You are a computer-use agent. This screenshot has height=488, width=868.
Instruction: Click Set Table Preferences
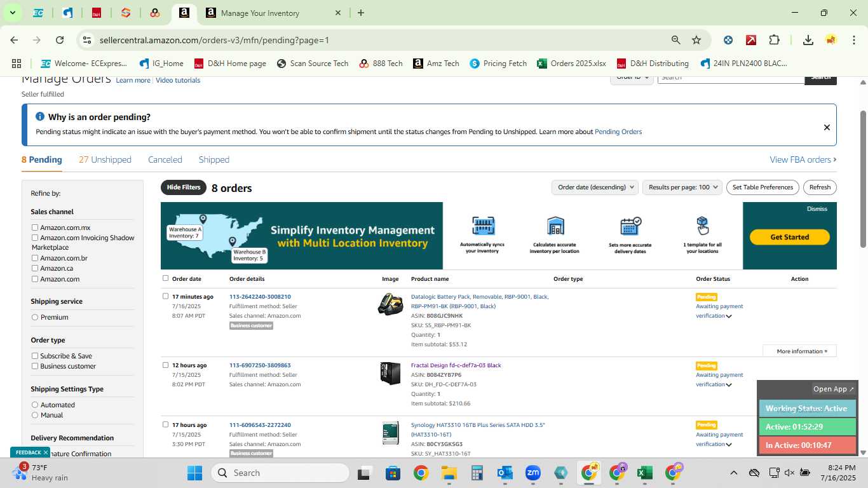click(x=763, y=187)
